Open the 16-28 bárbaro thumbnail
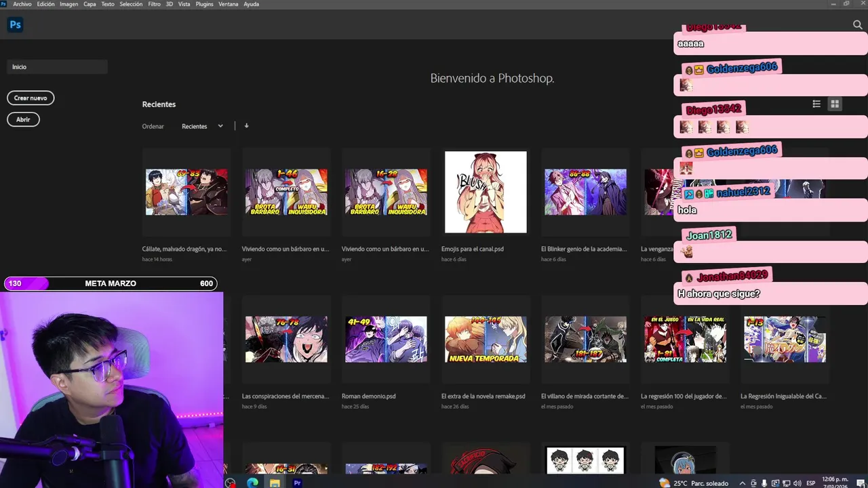The width and height of the screenshot is (868, 488). 386,192
